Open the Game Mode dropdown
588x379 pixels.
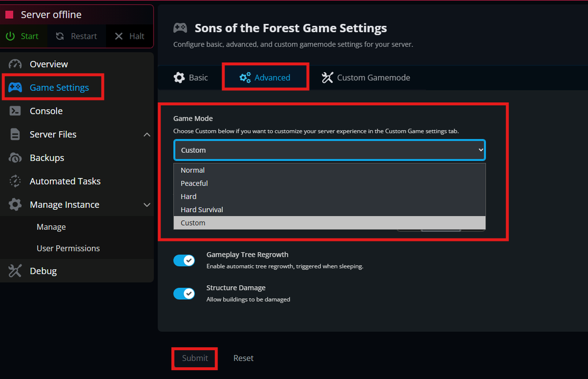pos(329,150)
